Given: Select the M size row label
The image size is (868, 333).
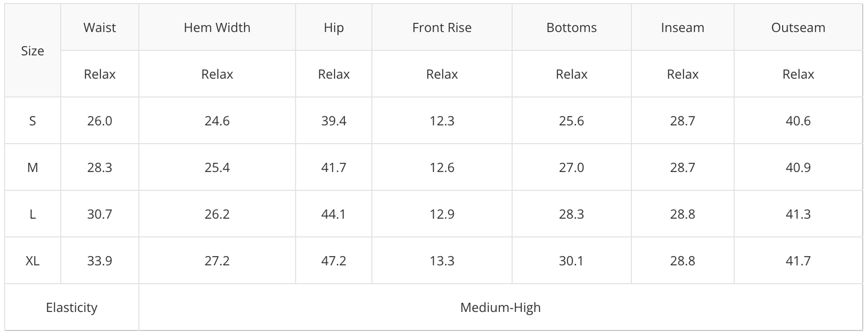Looking at the screenshot, I should pos(32,168).
